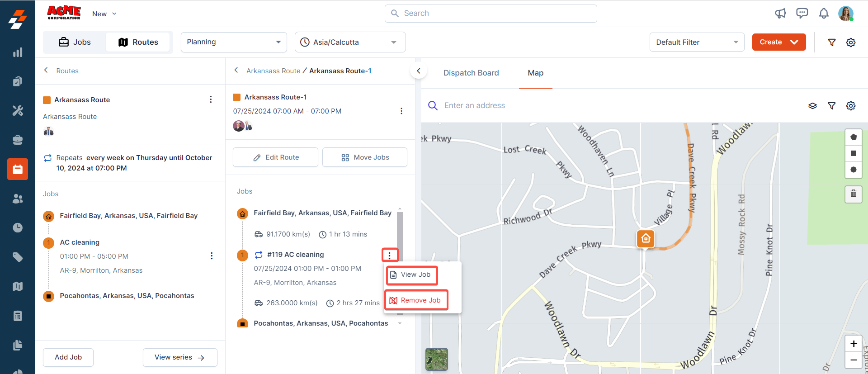
Task: Open the user profile avatar
Action: tap(846, 14)
